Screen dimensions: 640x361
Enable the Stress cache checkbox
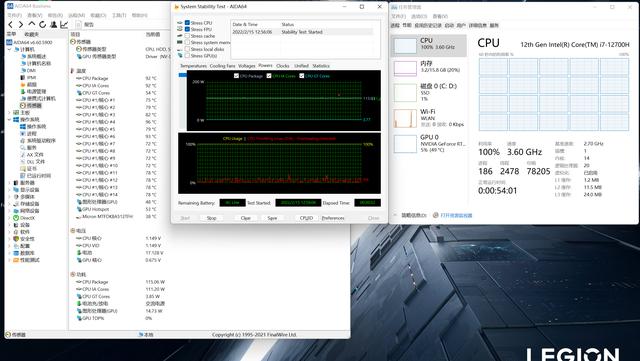[x=187, y=36]
